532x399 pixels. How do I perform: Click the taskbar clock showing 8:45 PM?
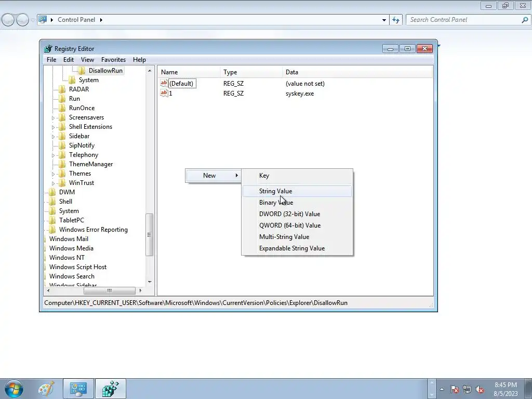tap(506, 389)
